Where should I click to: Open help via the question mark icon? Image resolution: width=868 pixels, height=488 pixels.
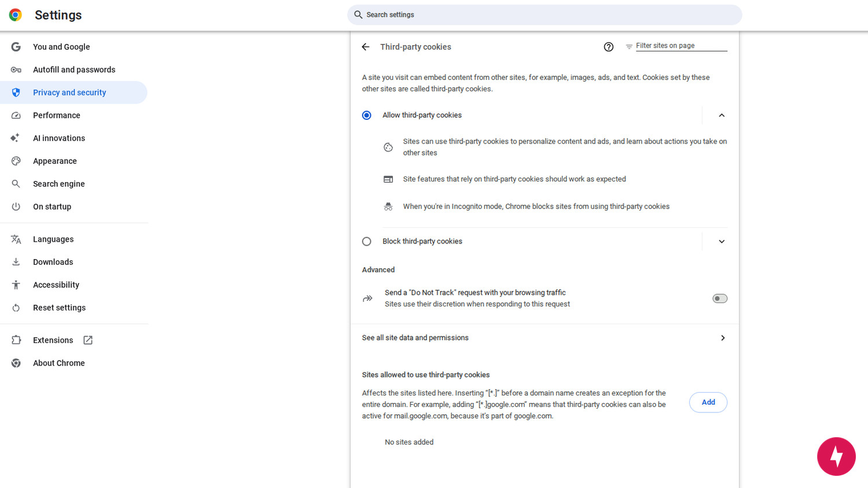click(x=609, y=47)
